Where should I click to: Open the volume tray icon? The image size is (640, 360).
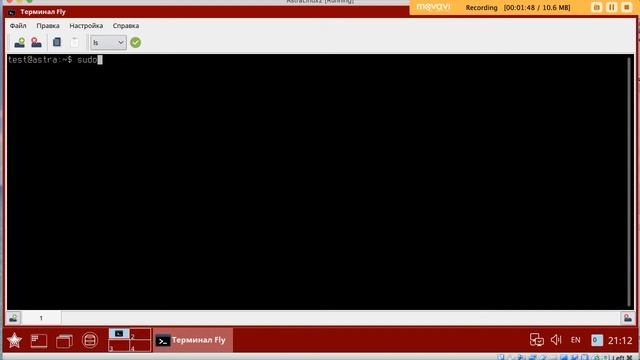coord(556,340)
